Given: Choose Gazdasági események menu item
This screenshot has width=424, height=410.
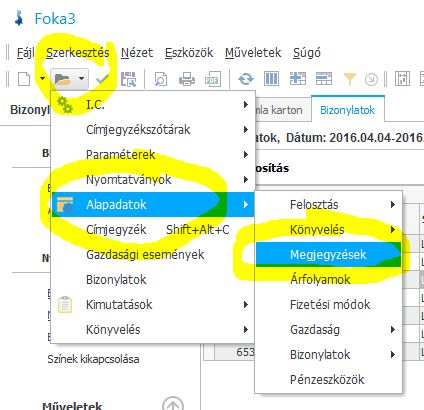Looking at the screenshot, I should tap(153, 255).
